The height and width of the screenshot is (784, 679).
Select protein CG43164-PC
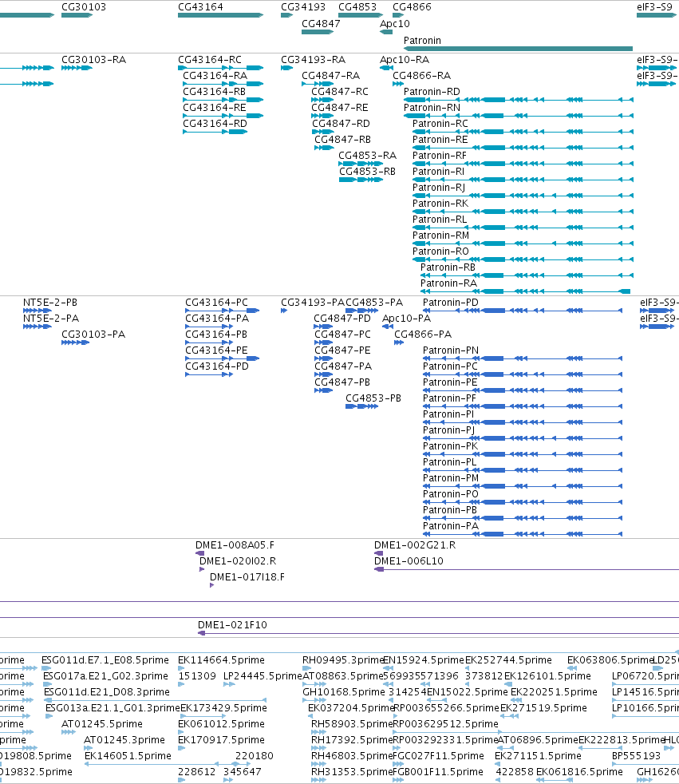point(222,311)
